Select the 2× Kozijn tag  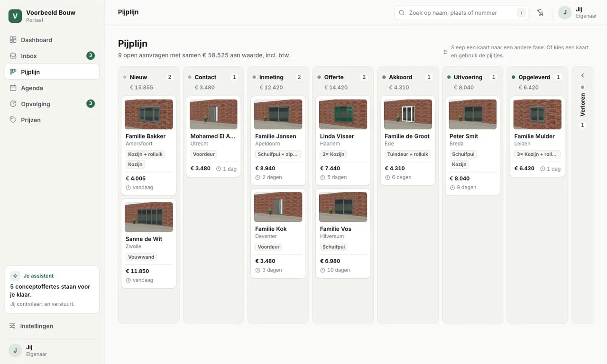[x=334, y=154]
